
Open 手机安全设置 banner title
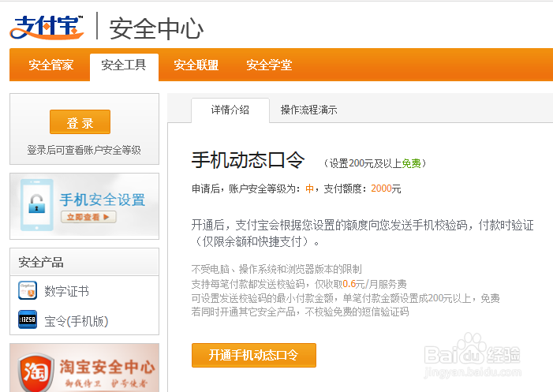pos(103,200)
